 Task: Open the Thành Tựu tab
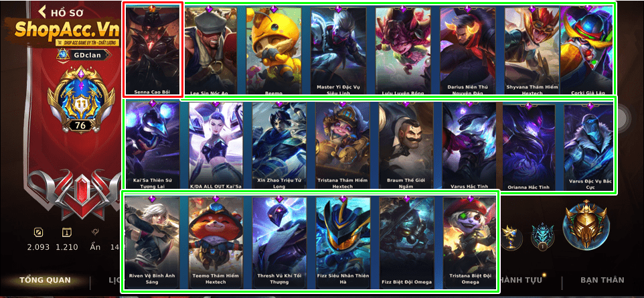coord(522,281)
